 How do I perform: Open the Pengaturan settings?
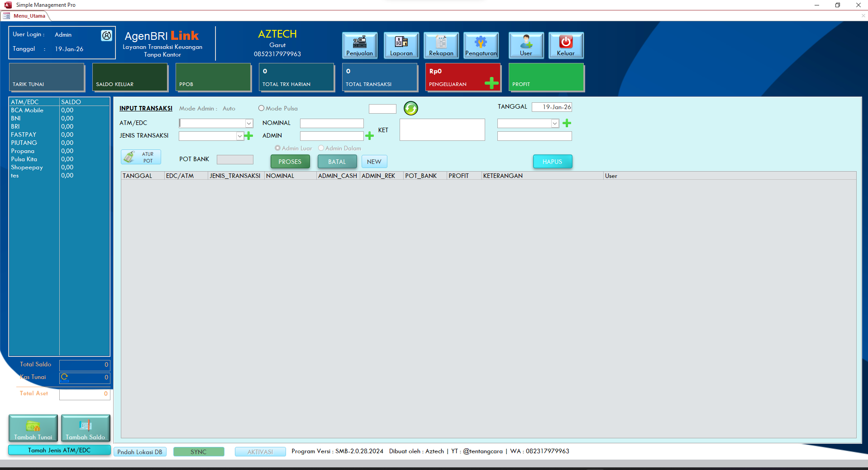(x=481, y=45)
